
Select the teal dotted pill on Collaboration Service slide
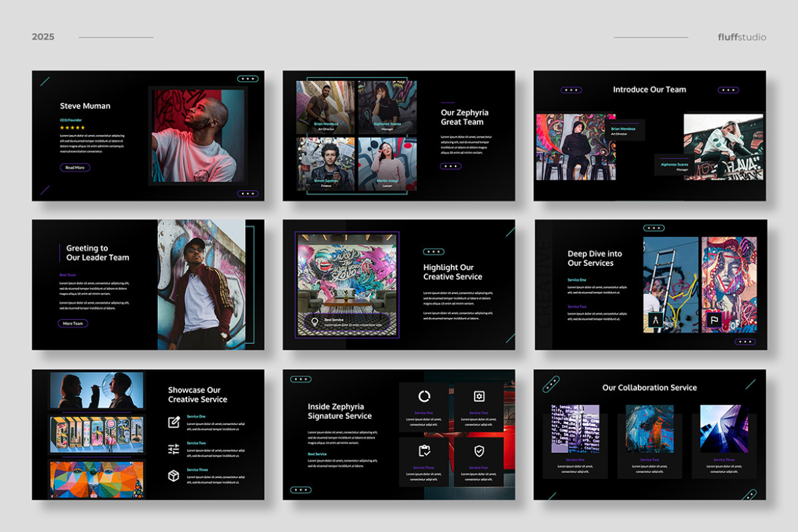[x=550, y=384]
